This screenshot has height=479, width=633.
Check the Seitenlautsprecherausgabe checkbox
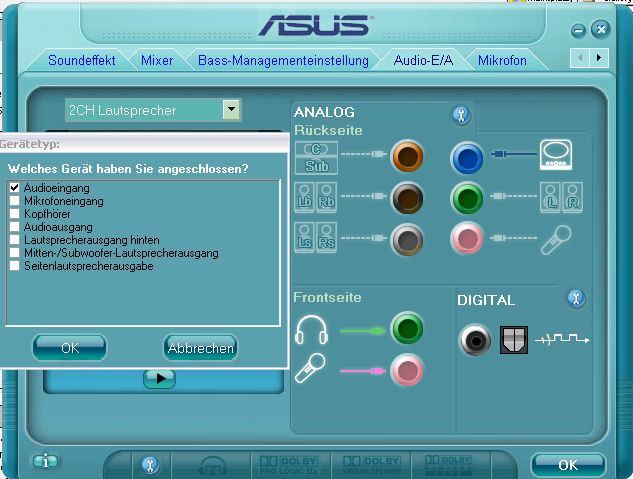(x=15, y=266)
